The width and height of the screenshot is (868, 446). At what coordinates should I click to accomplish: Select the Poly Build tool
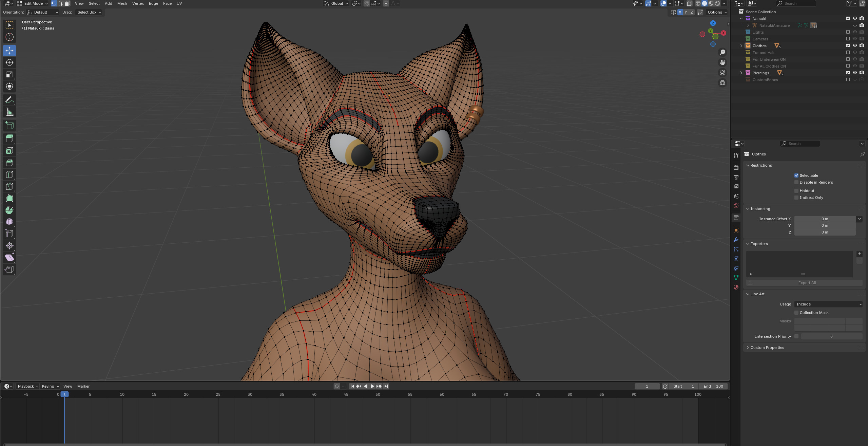tap(9, 198)
